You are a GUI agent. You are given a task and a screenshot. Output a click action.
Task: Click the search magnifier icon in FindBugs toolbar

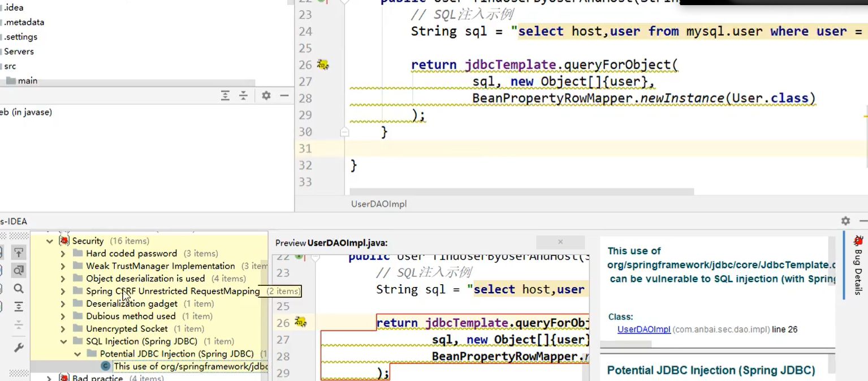[x=19, y=289]
